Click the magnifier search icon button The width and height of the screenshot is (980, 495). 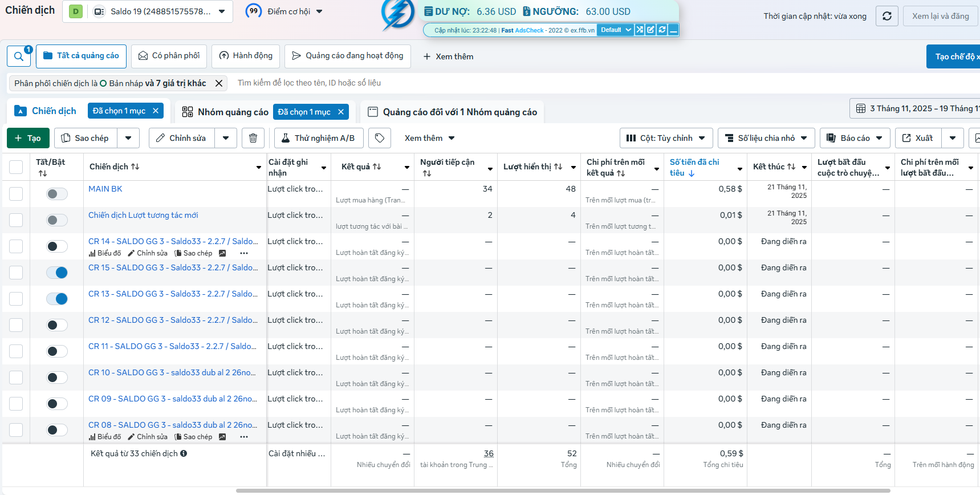tap(19, 56)
